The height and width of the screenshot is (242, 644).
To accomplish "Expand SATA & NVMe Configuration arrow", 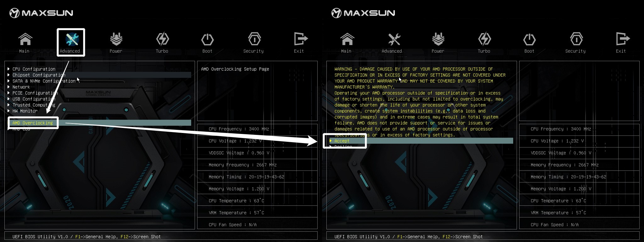I will point(8,81).
